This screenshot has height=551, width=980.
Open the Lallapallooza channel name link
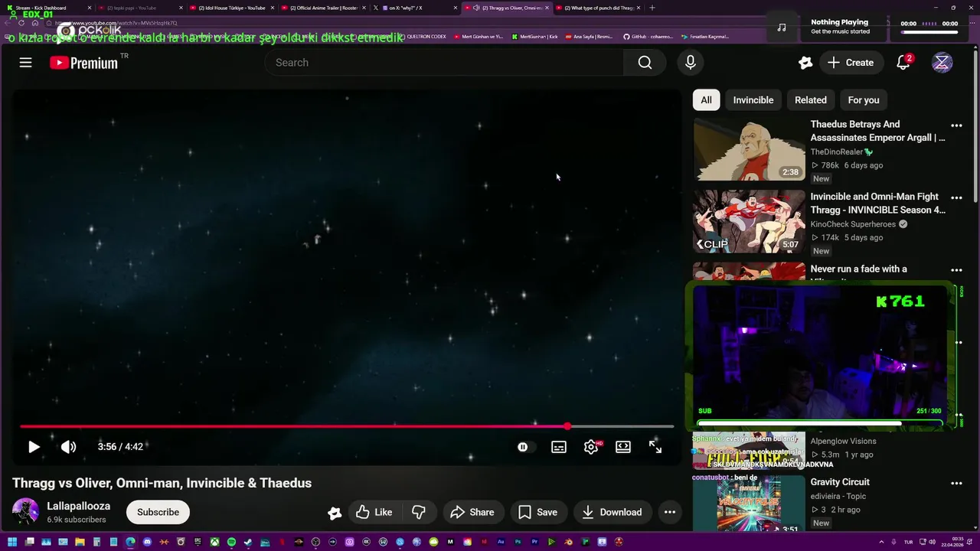78,506
